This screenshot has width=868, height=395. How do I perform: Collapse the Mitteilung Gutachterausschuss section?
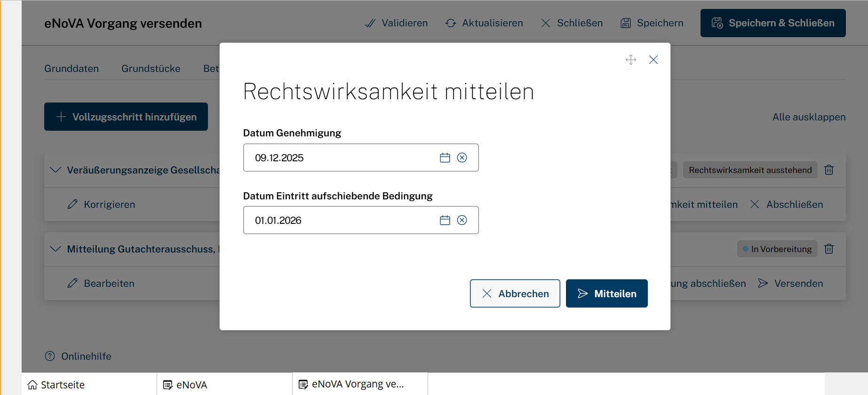point(56,249)
